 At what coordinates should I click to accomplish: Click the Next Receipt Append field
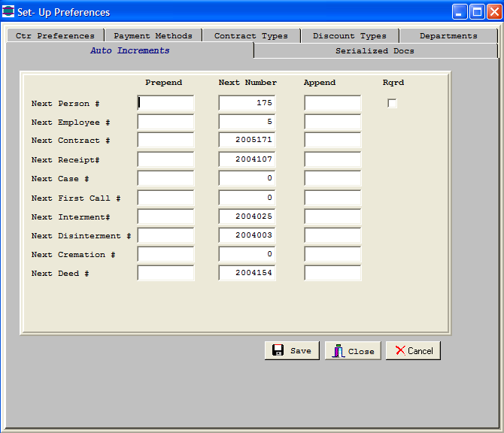pyautogui.click(x=332, y=159)
